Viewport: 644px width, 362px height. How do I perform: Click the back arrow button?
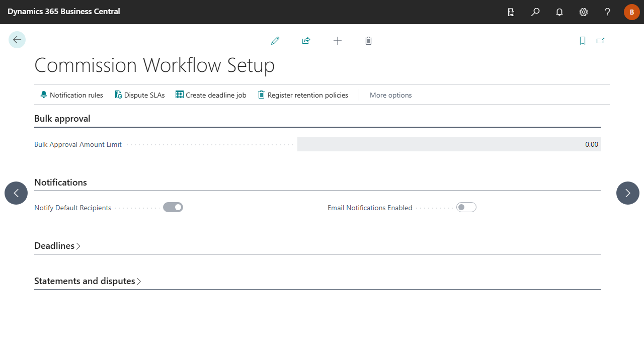click(x=17, y=40)
